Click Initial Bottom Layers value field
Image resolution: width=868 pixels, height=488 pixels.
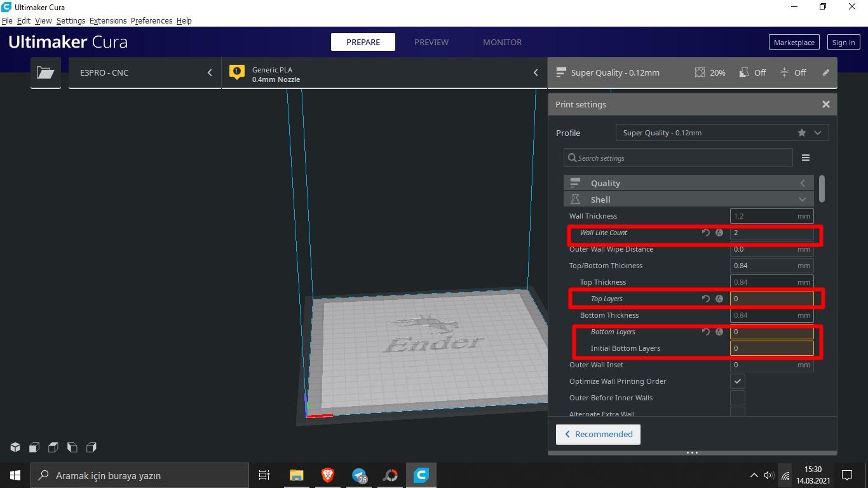[771, 348]
